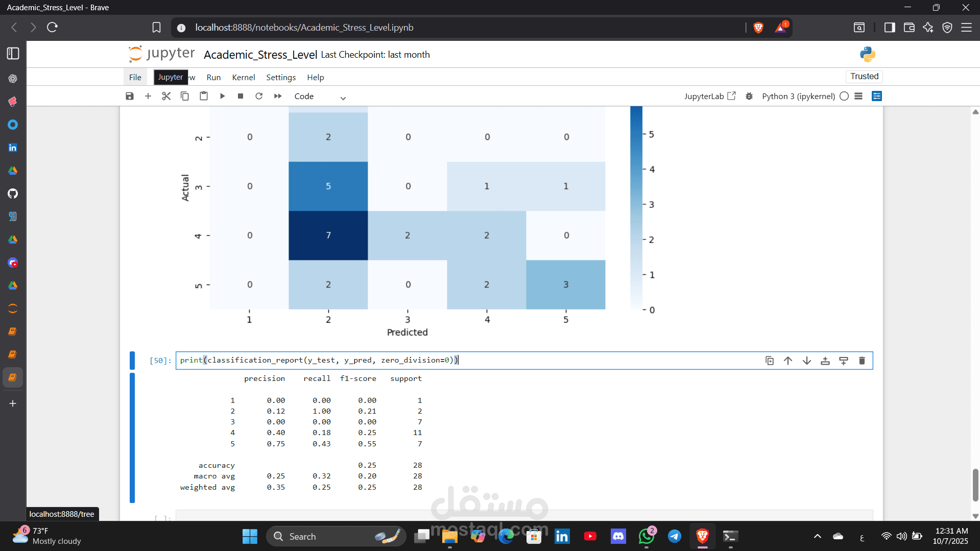Paste cell using the clipboard icon
The image size is (980, 551).
click(x=204, y=96)
